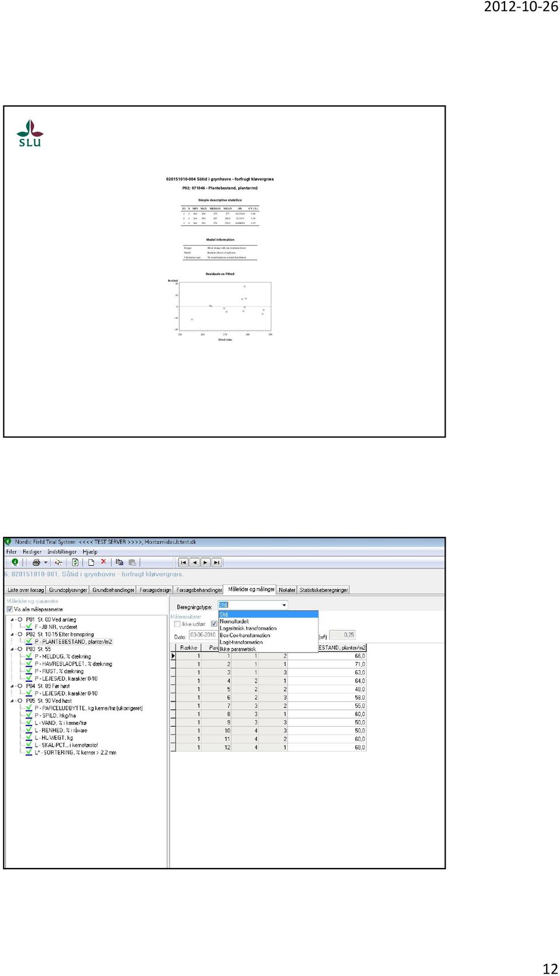
Task: Switch to the Statistiskeberegninger tab
Action: (324, 590)
